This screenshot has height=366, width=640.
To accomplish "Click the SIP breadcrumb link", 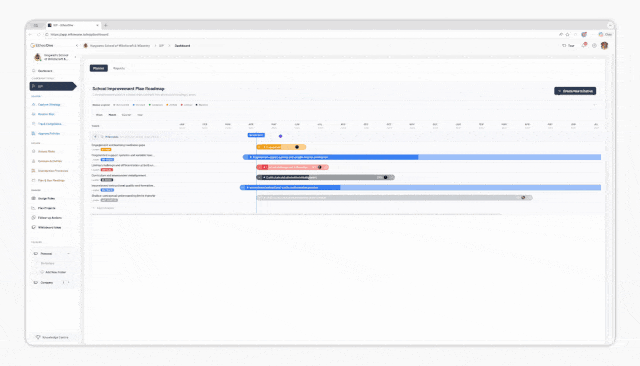I will pyautogui.click(x=162, y=46).
